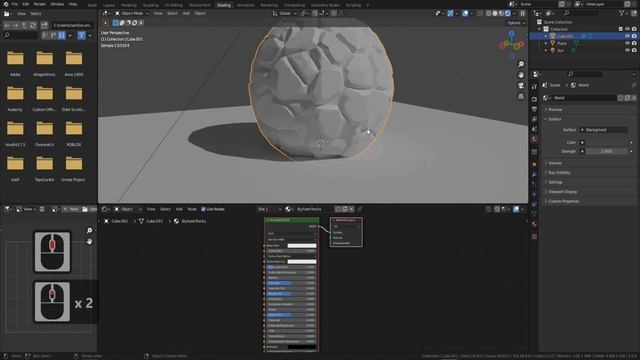Click the Blender logo icon in the top bar
Viewport: 640px width, 360px height.
coord(6,4)
